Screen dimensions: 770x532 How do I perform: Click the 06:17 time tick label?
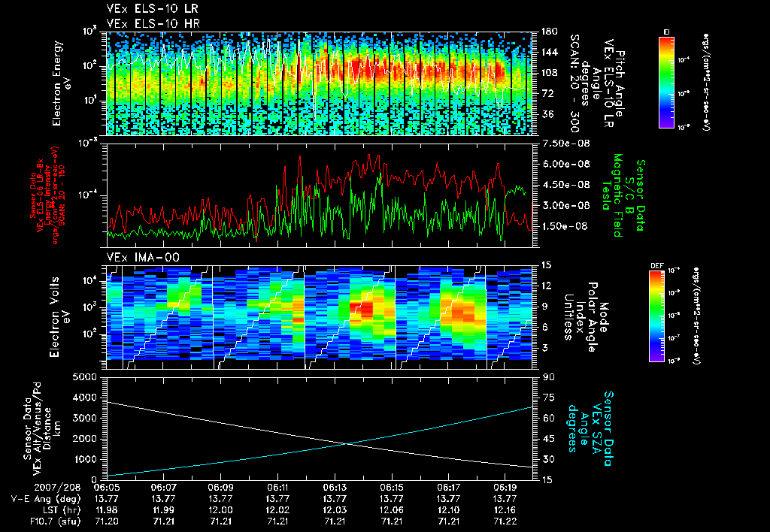(x=448, y=488)
